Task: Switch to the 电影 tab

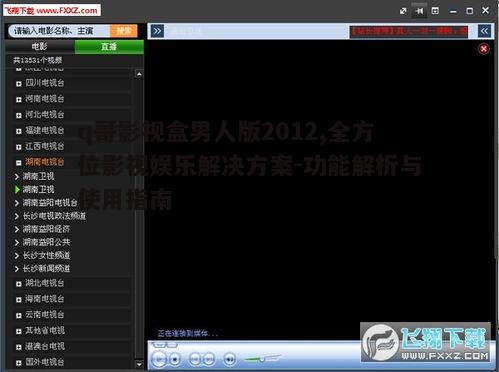Action: (x=40, y=47)
